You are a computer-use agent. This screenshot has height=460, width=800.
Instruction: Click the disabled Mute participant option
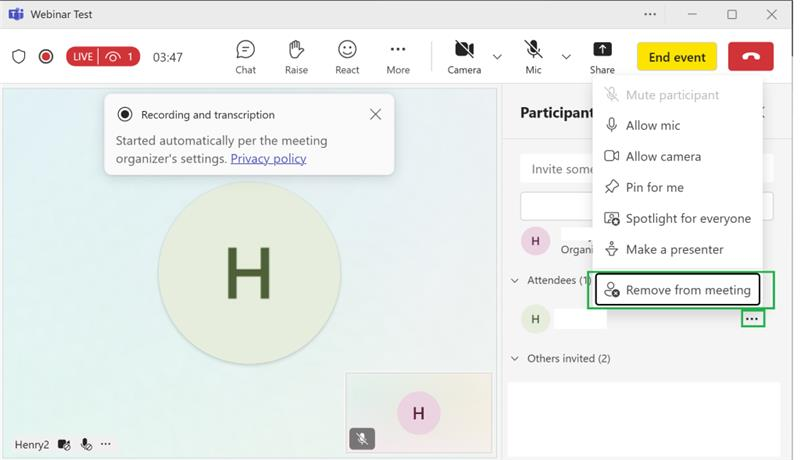click(x=678, y=95)
